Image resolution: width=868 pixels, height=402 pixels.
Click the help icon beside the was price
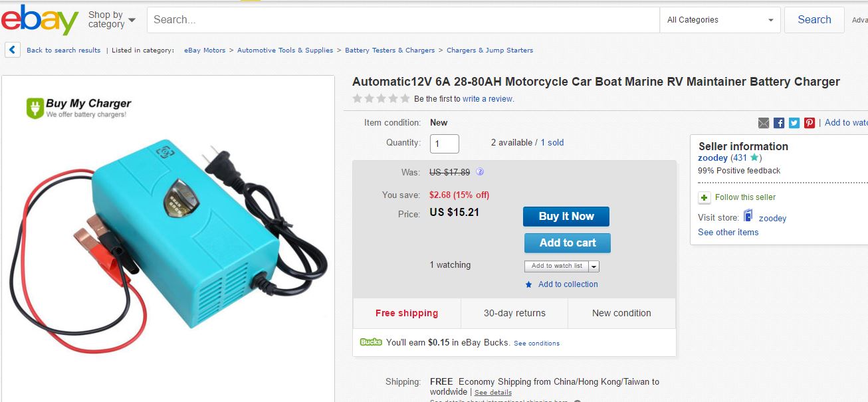(480, 172)
